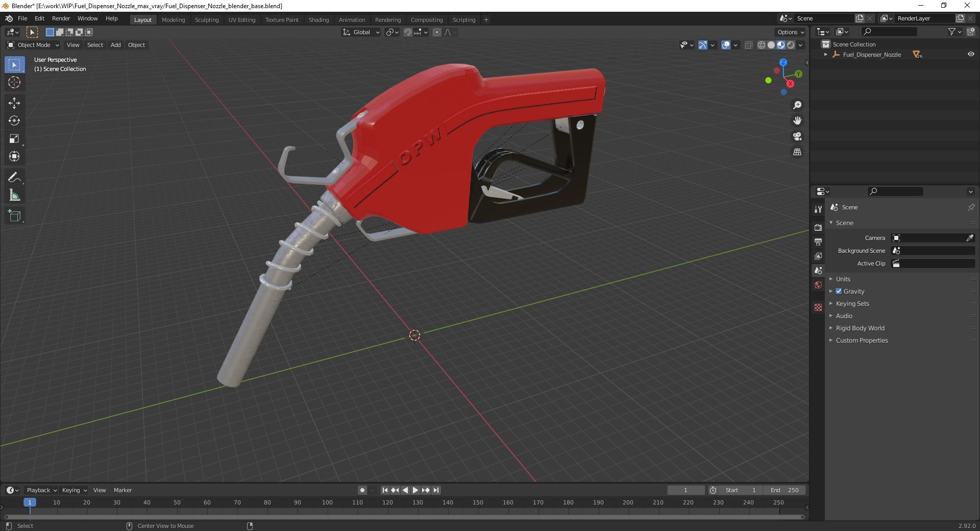Open the Output properties tab

(818, 242)
